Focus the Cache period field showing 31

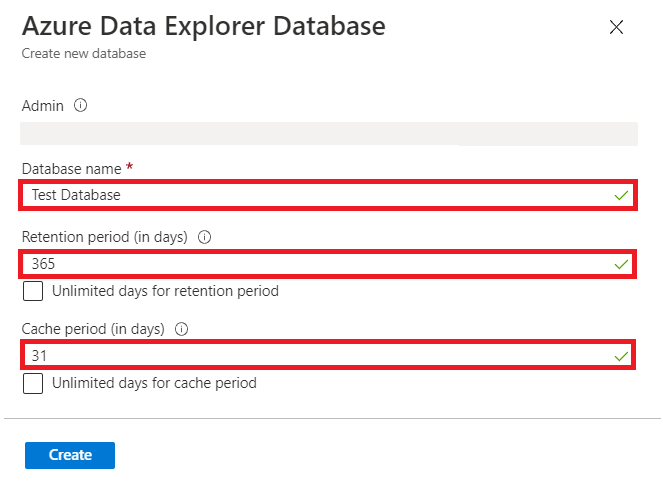(328, 355)
